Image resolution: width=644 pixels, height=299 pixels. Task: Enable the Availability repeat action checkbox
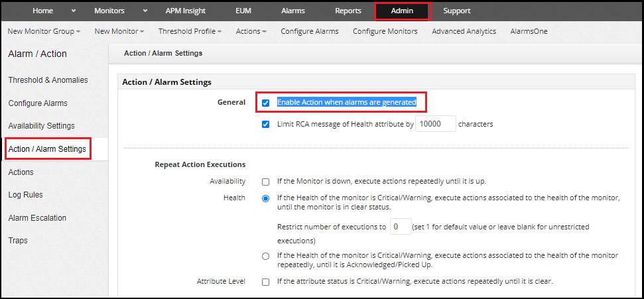point(265,182)
